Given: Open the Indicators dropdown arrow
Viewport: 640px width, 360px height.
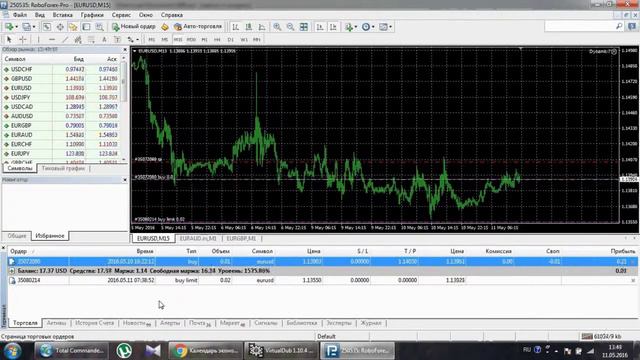Looking at the screenshot, I should (356, 27).
